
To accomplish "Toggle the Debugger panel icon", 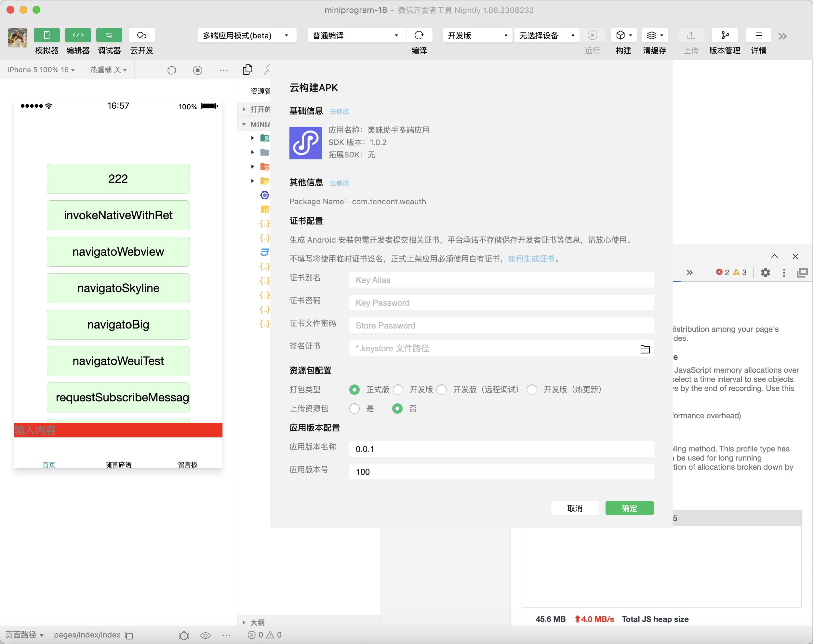I will (109, 35).
